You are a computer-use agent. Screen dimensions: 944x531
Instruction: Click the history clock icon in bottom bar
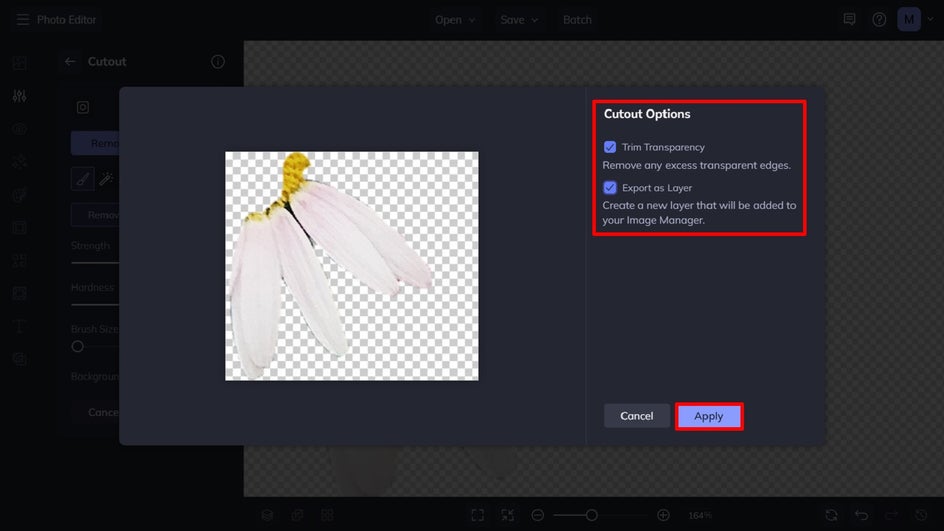921,515
